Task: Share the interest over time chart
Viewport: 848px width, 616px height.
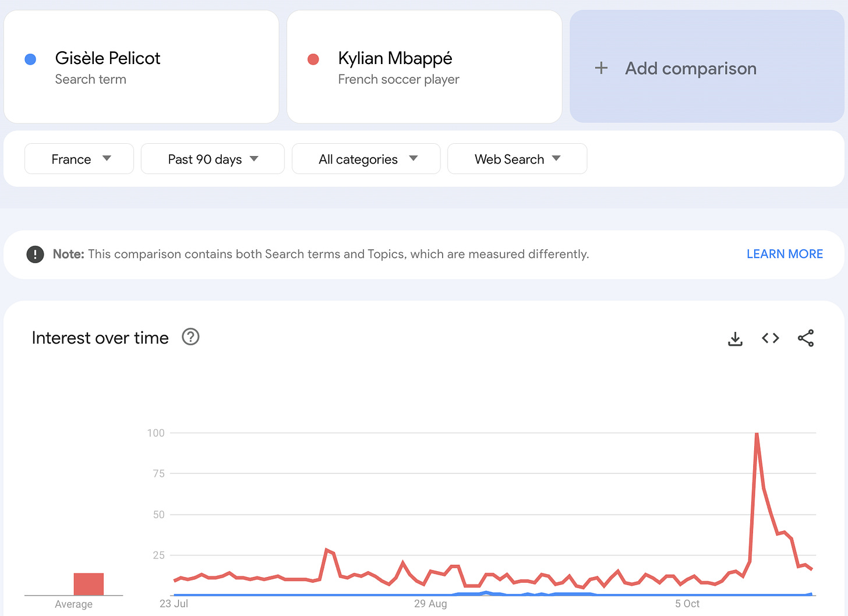Action: 805,338
